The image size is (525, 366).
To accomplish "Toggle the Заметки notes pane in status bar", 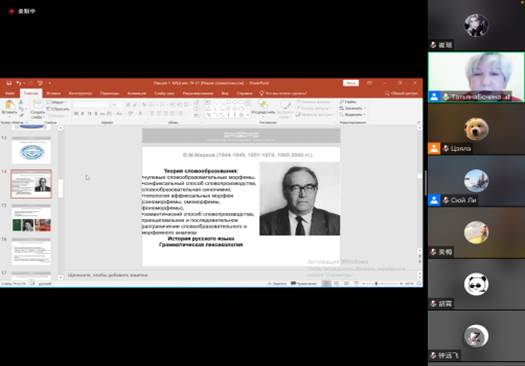I will point(278,284).
